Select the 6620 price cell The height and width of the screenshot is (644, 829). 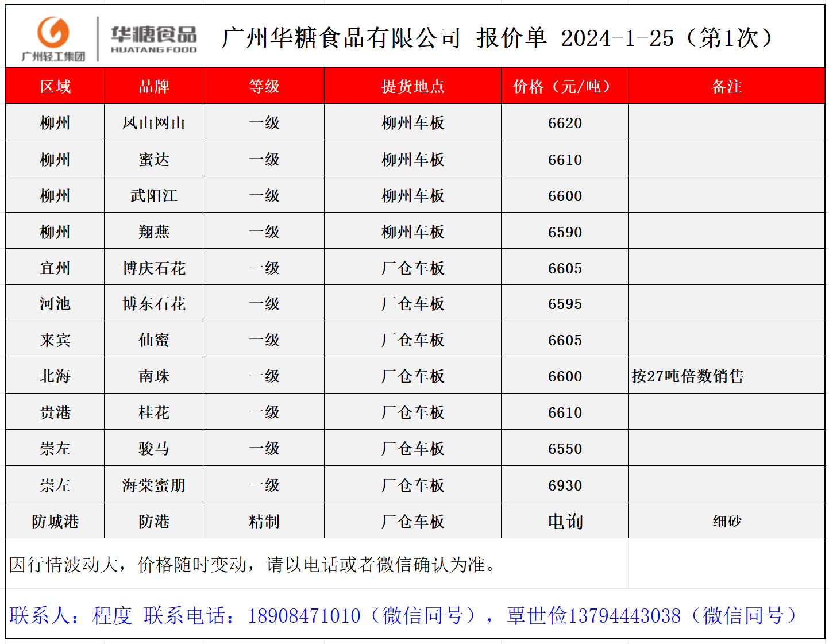tap(565, 123)
